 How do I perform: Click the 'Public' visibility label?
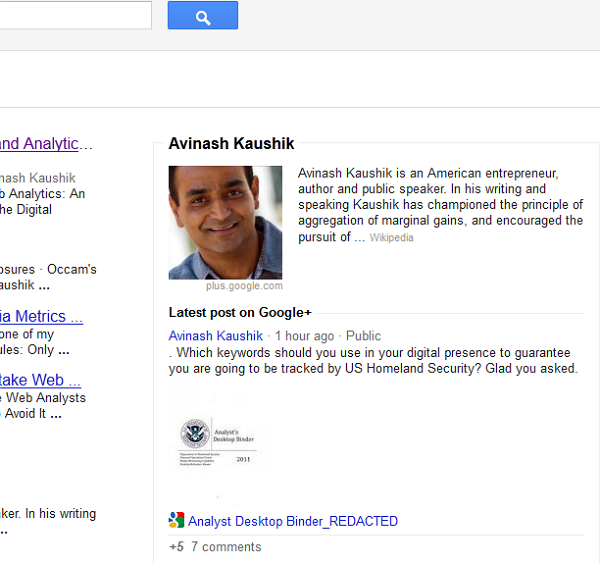[364, 336]
